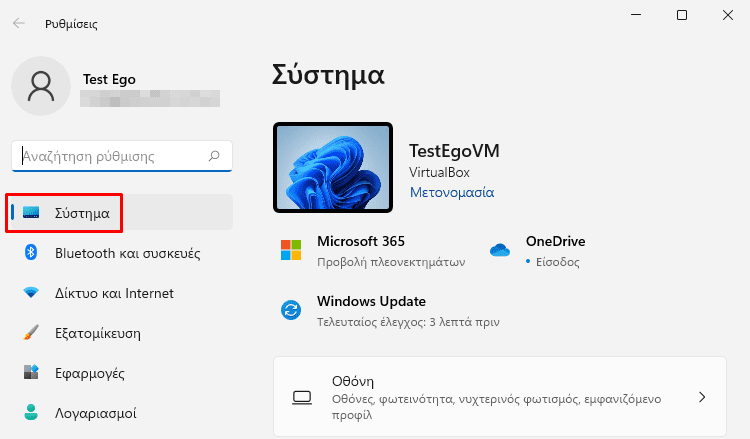Click the desktop wallpaper thumbnail

tap(333, 167)
